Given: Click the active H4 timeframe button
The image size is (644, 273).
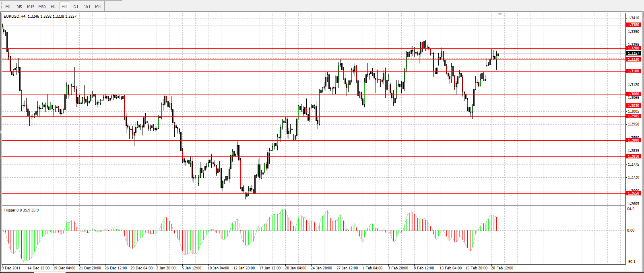Looking at the screenshot, I should pyautogui.click(x=64, y=6).
